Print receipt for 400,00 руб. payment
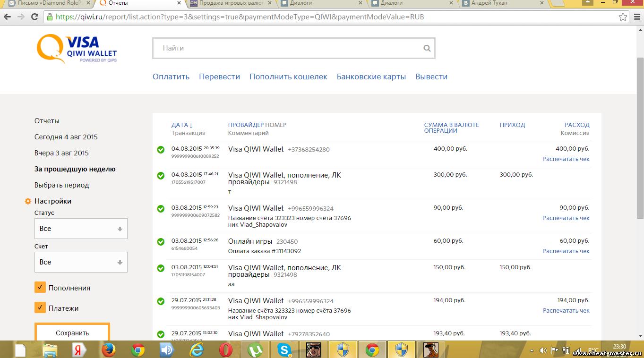The height and width of the screenshot is (358, 644). click(566, 159)
